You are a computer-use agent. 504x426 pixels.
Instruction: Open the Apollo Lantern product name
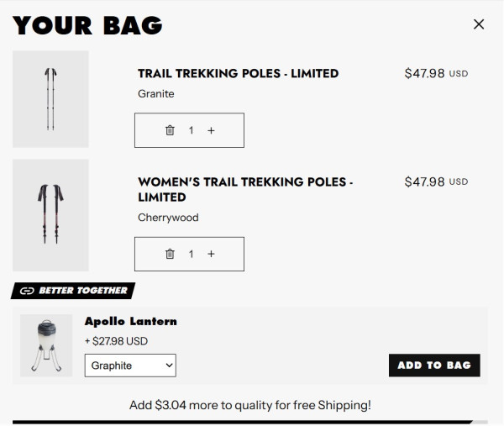130,321
